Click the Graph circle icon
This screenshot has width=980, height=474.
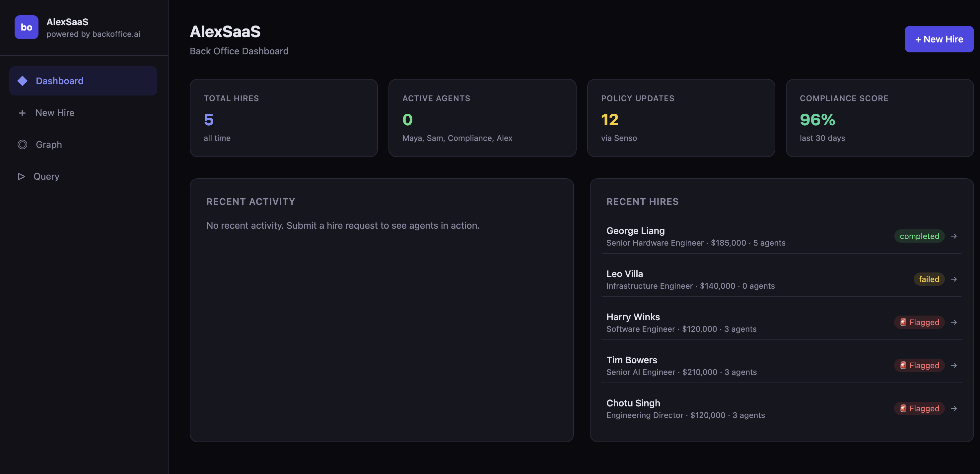(23, 145)
